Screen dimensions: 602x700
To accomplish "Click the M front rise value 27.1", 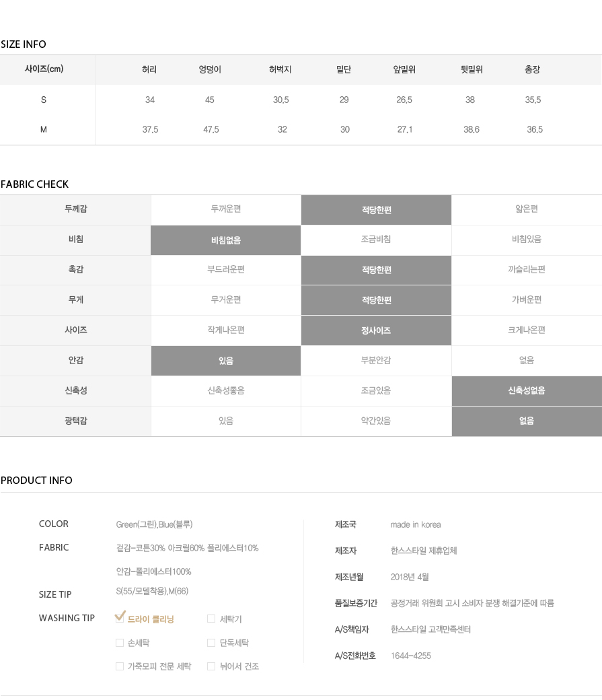I will [x=405, y=129].
